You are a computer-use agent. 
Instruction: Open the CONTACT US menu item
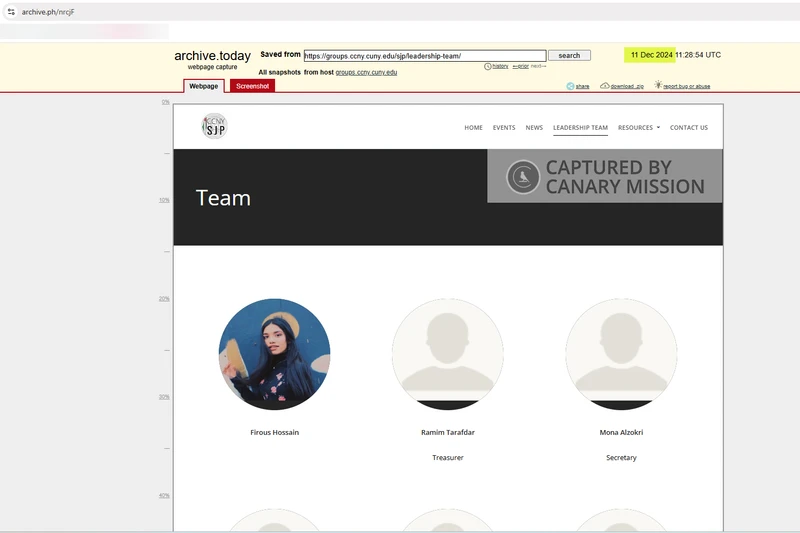point(689,128)
